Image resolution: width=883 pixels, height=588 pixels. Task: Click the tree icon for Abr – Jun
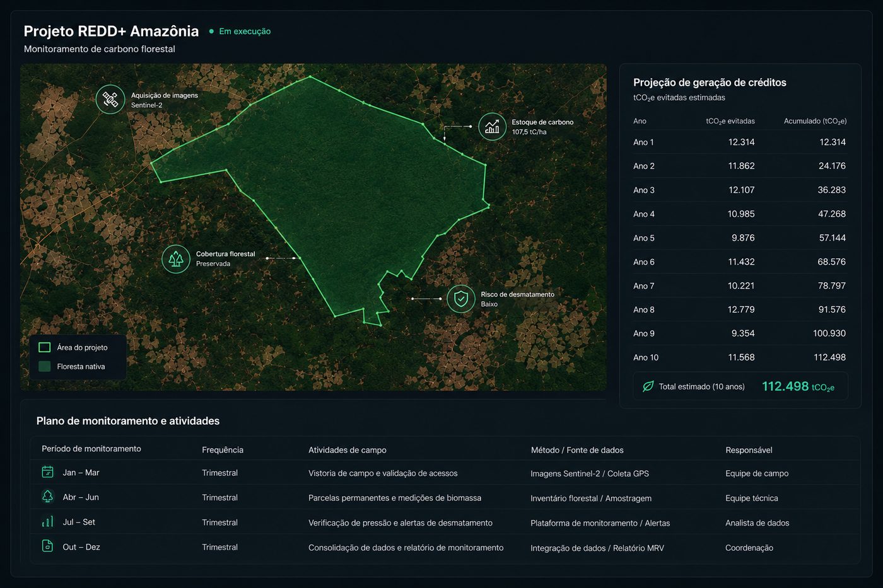coord(47,497)
